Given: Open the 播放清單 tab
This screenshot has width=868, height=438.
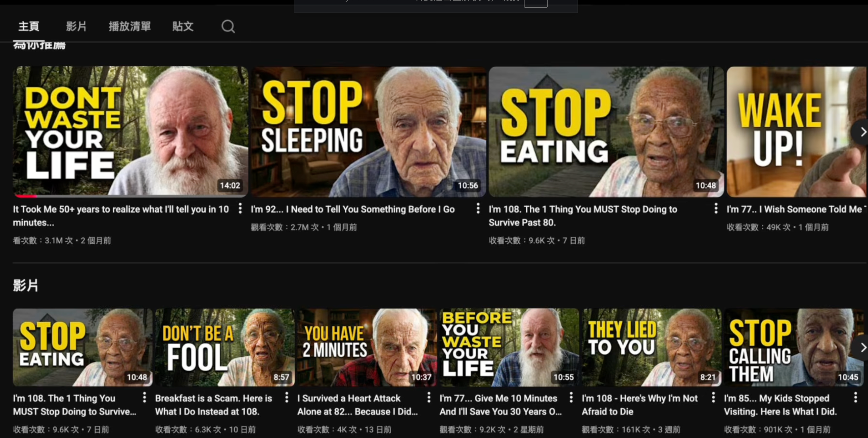Looking at the screenshot, I should tap(130, 26).
